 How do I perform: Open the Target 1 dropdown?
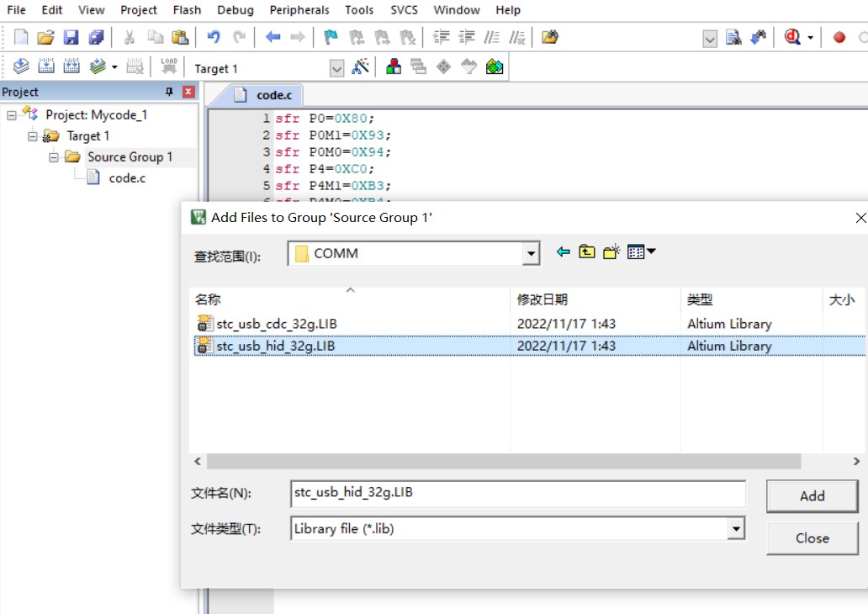[336, 69]
